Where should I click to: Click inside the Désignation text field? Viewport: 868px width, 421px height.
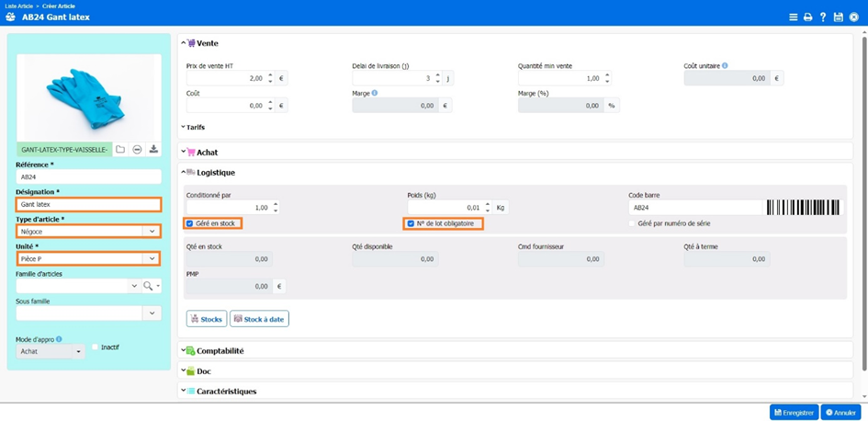point(88,204)
